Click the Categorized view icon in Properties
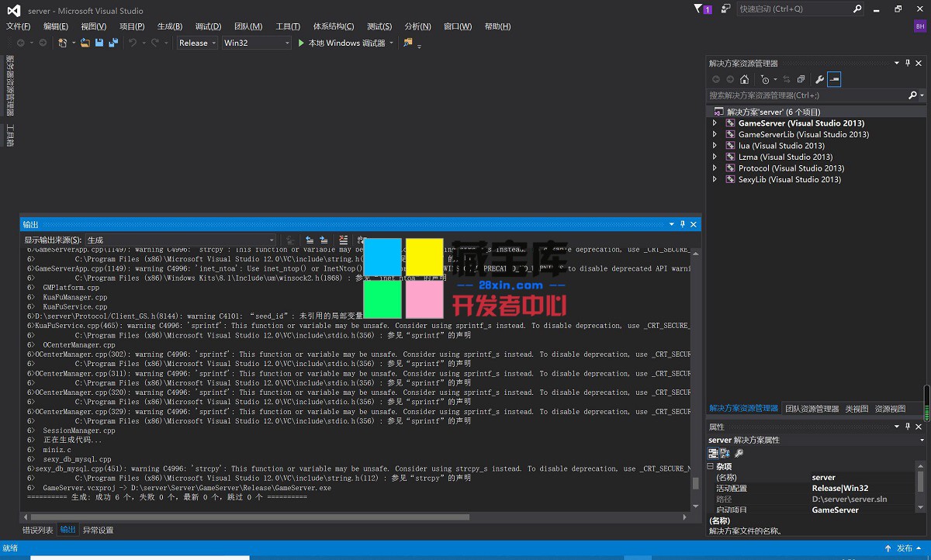 pyautogui.click(x=713, y=453)
